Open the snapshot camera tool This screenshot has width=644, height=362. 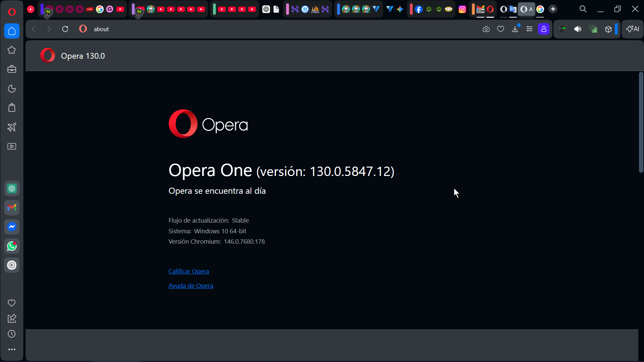pos(486,29)
